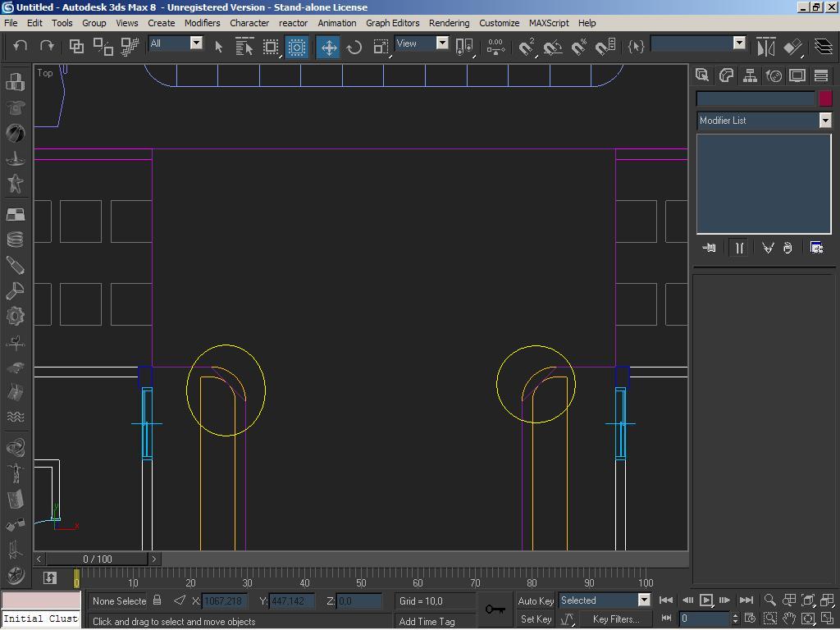
Task: Open Select by Name list icon
Action: click(x=244, y=47)
